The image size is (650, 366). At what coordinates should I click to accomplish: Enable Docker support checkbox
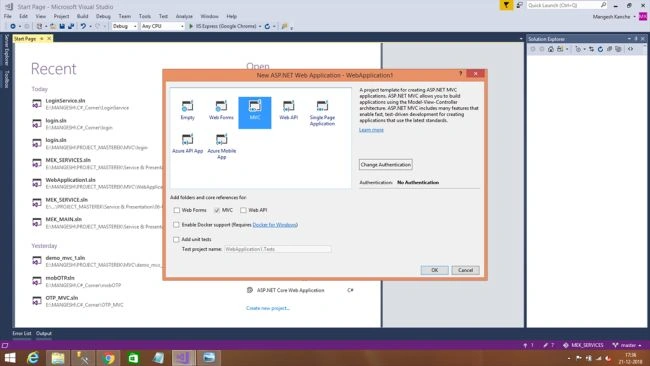[177, 225]
